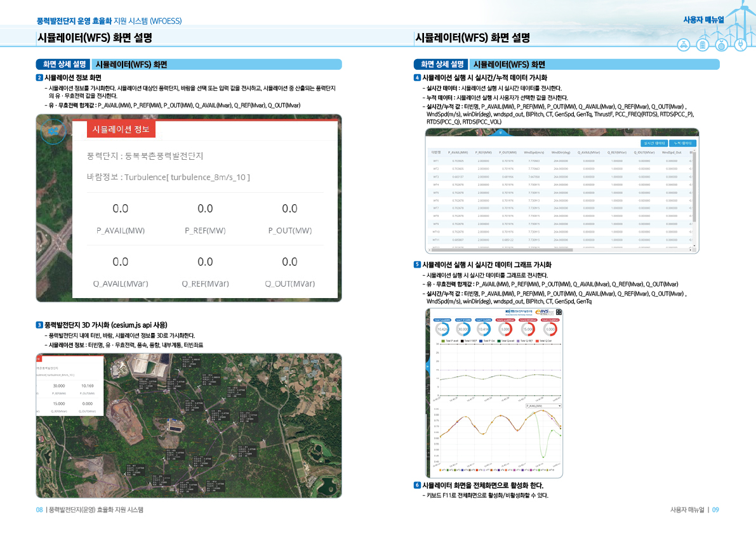
Task: Toggle the Total P avail legend entry
Action: [x=450, y=341]
